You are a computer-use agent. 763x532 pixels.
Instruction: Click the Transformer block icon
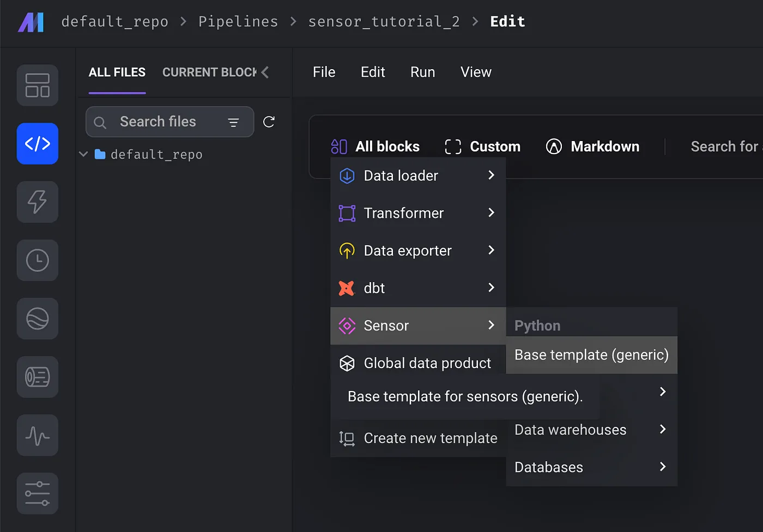(347, 213)
